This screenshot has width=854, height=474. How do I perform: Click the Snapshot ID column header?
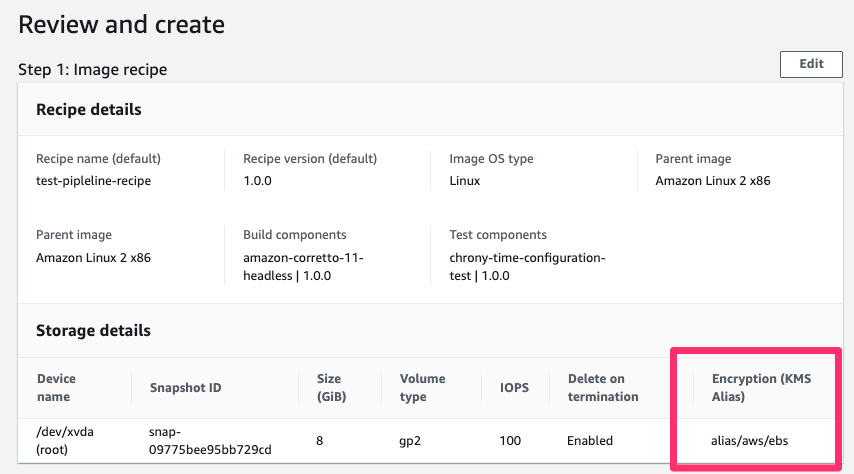tap(185, 388)
